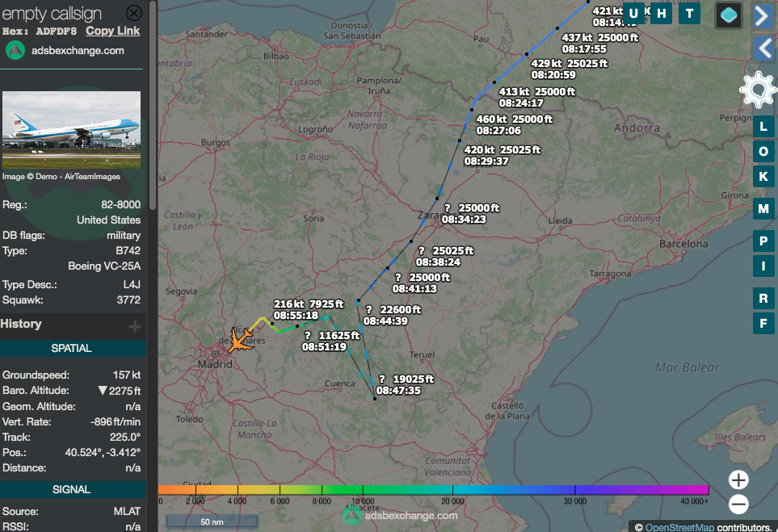Select track label at 08:47:35

pyautogui.click(x=405, y=385)
